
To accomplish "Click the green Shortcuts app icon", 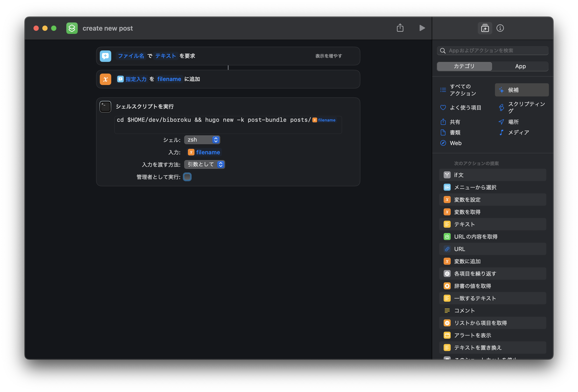I will [72, 28].
